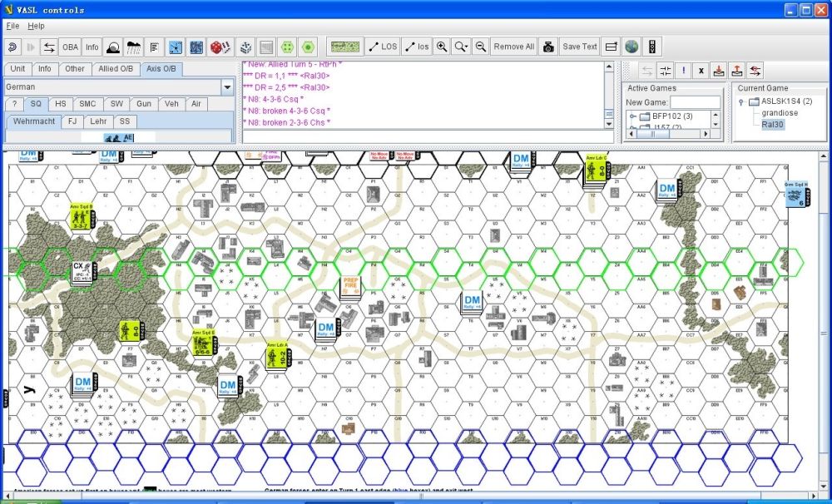The image size is (832, 504).
Task: Switch to the Lehr subtab
Action: pos(98,121)
